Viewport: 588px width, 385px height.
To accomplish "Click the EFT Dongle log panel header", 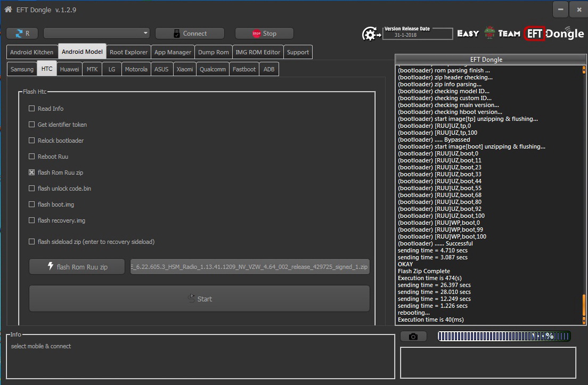I will 490,59.
